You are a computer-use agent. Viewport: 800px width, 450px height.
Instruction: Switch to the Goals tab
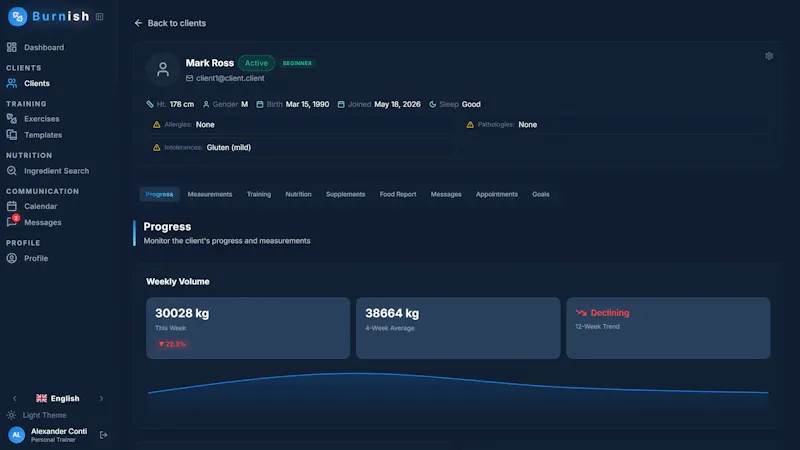pyautogui.click(x=541, y=194)
